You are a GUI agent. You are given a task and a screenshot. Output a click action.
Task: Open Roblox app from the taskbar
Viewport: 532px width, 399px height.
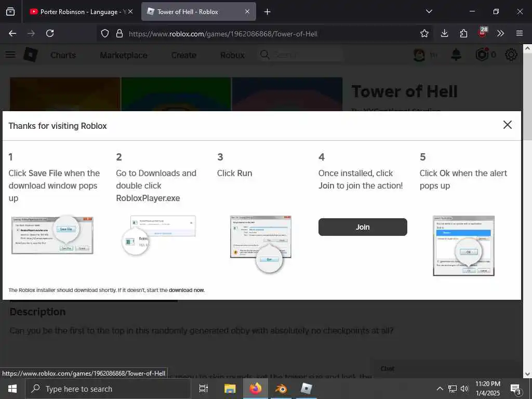(307, 389)
